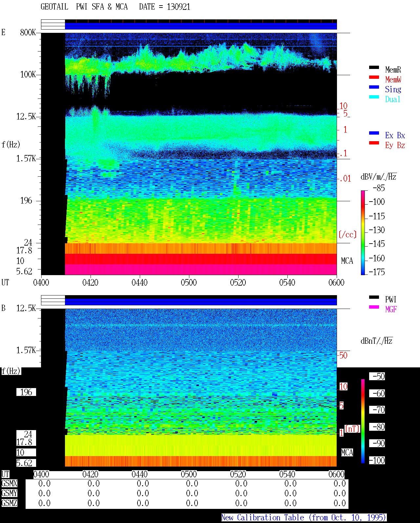Click the black MemR legend swatch
This screenshot has width=420, height=523.
[x=374, y=67]
